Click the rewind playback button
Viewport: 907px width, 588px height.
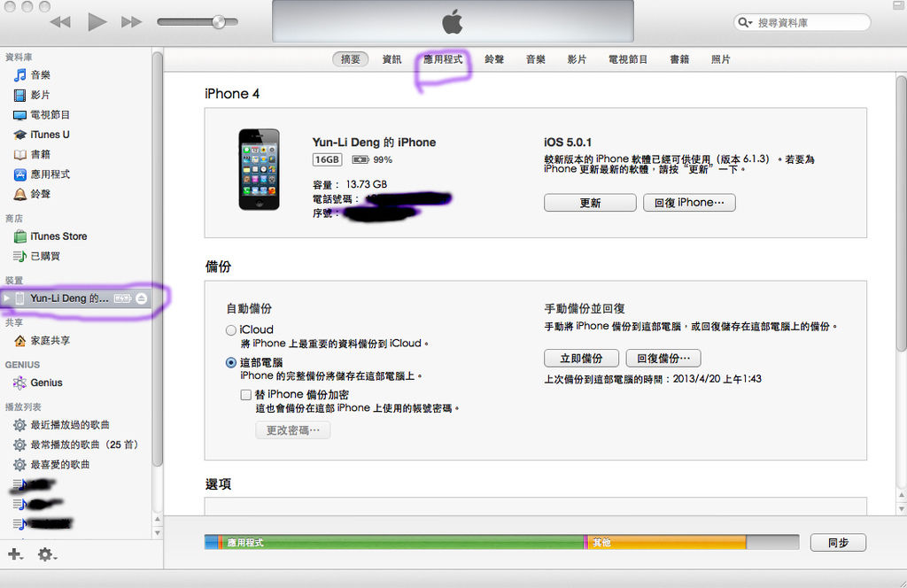pos(59,22)
